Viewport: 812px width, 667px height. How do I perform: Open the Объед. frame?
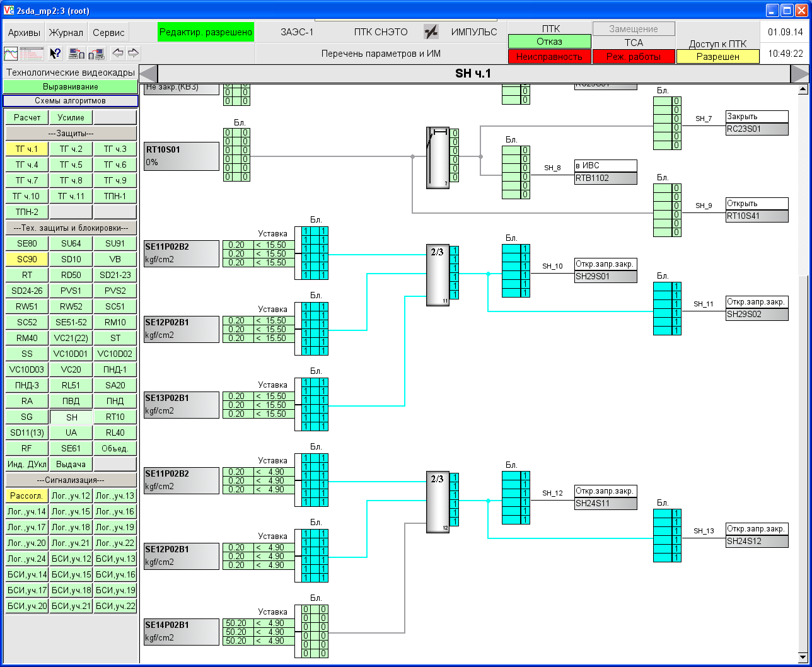point(115,448)
